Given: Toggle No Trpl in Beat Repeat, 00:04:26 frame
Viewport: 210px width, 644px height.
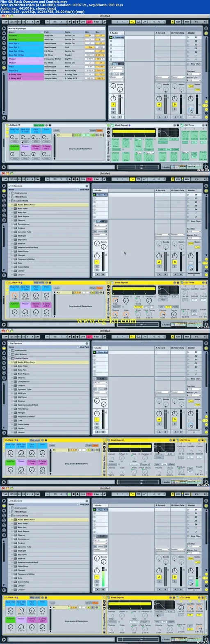Looking at the screenshot, I should click(134, 464).
